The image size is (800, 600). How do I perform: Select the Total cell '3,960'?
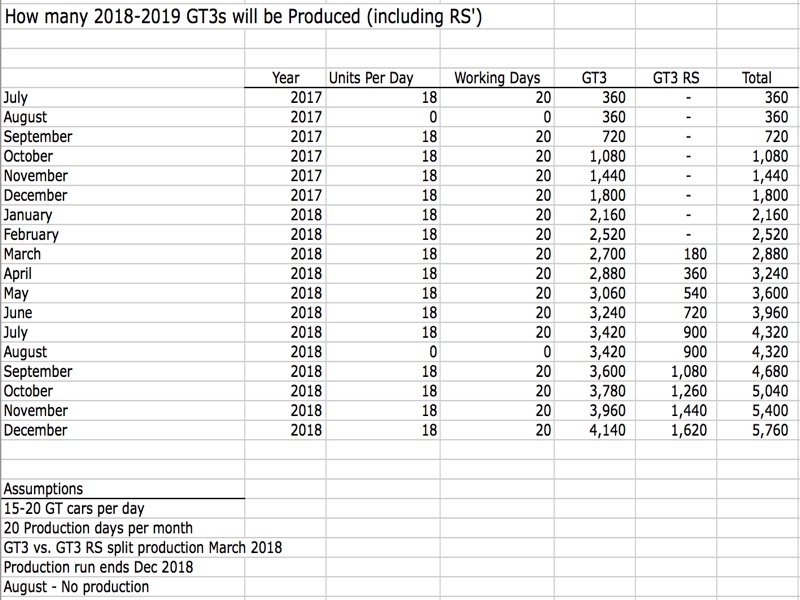point(770,313)
